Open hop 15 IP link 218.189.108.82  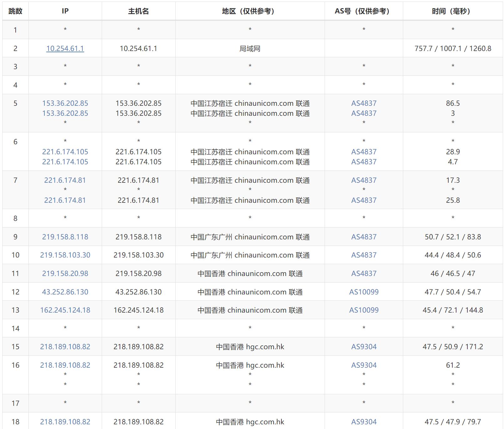[x=65, y=347]
